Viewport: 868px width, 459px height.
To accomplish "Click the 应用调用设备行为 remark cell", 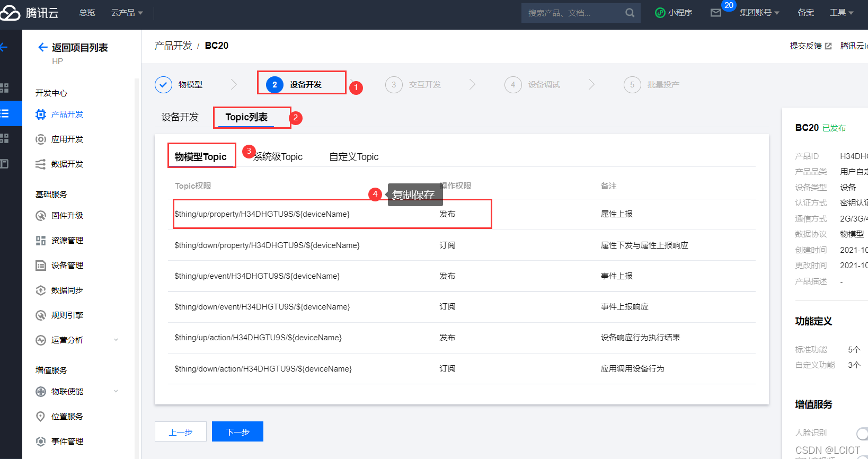I will click(x=633, y=369).
